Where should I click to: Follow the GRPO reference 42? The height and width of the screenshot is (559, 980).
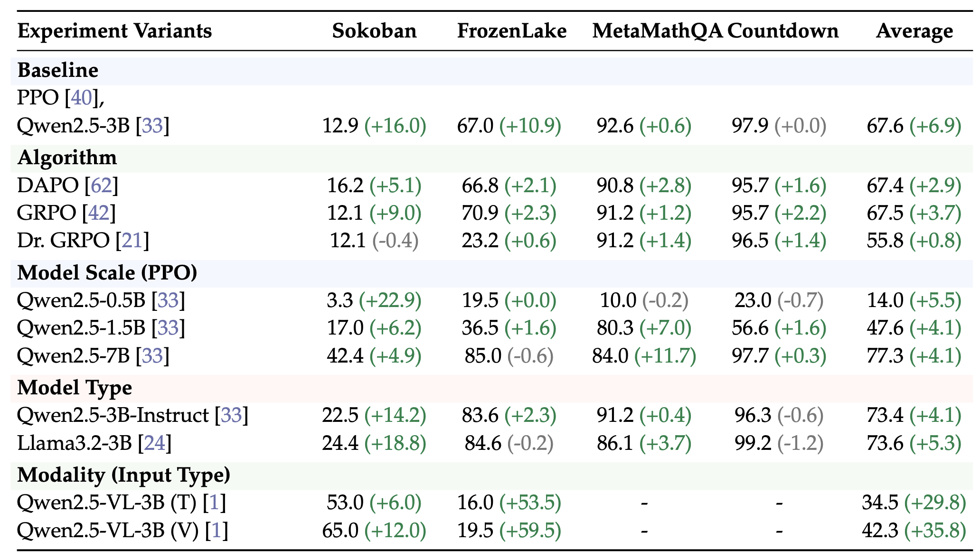click(99, 213)
